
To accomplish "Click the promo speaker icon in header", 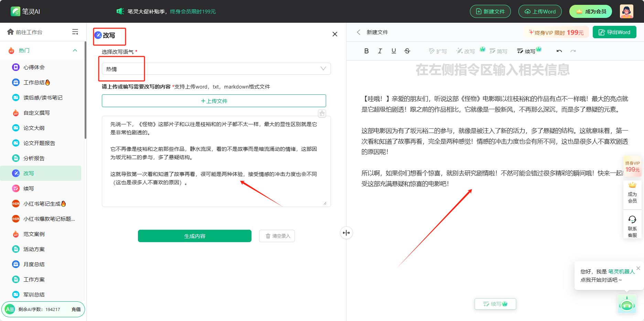I will click(x=120, y=11).
